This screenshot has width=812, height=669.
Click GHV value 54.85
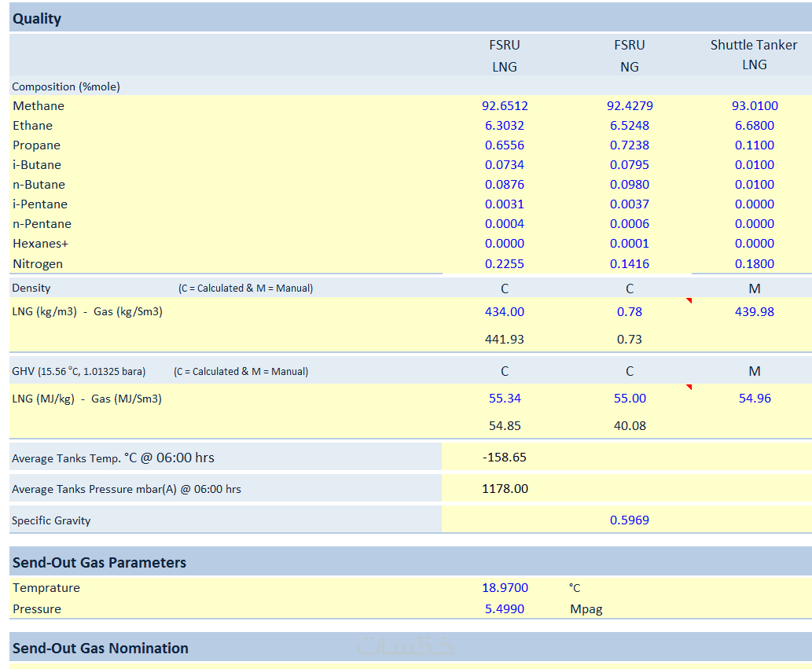point(505,425)
